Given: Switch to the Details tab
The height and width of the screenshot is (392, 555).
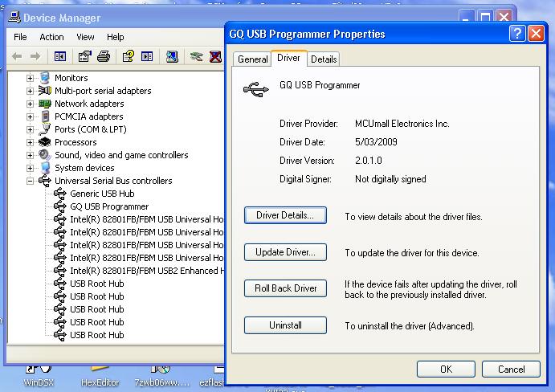Looking at the screenshot, I should point(324,59).
